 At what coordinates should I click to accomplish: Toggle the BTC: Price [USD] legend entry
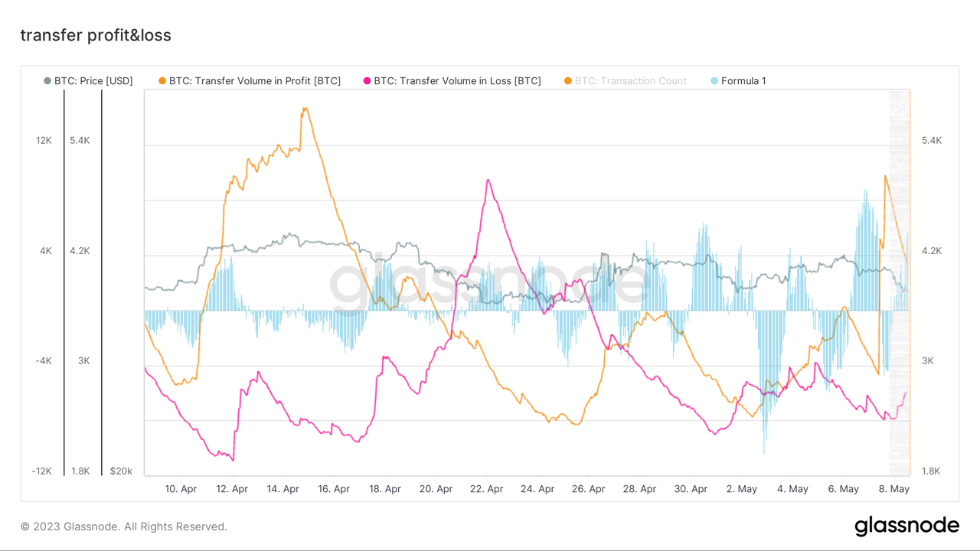pyautogui.click(x=87, y=80)
